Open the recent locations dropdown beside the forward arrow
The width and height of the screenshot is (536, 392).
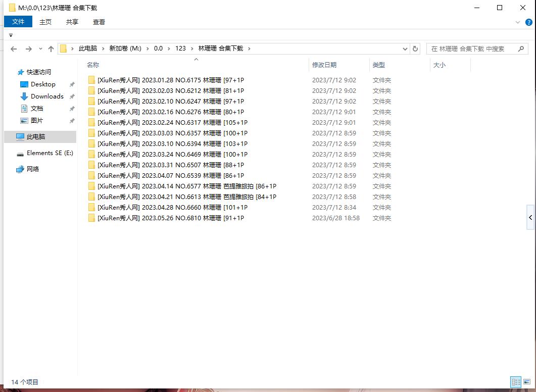40,49
